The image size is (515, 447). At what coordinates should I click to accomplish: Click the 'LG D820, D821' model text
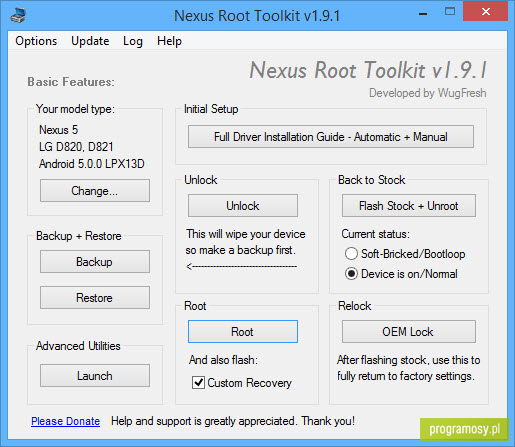[76, 147]
